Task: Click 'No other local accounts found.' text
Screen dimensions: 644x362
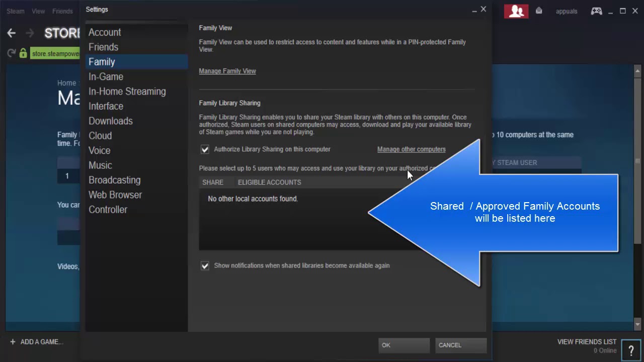Action: 253,199
